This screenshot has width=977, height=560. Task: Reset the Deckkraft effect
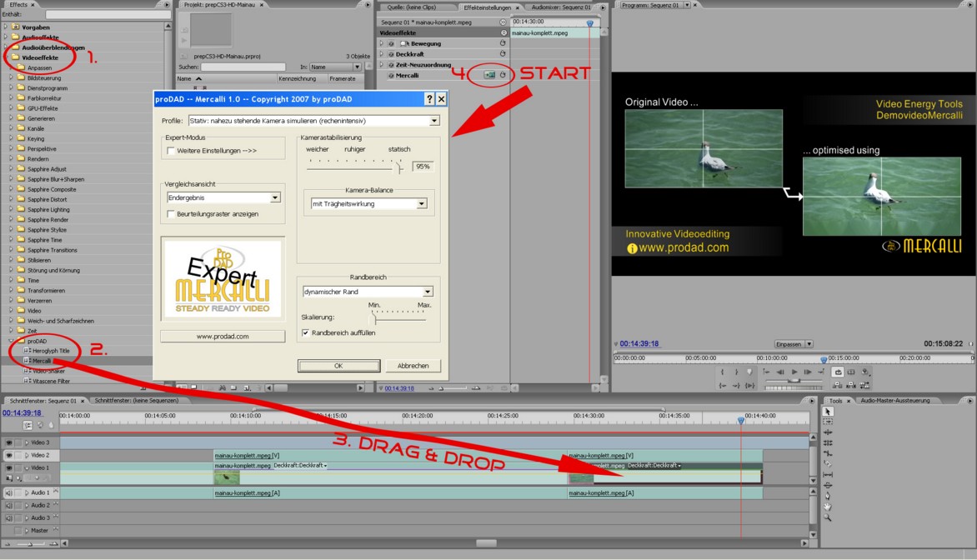(x=502, y=54)
